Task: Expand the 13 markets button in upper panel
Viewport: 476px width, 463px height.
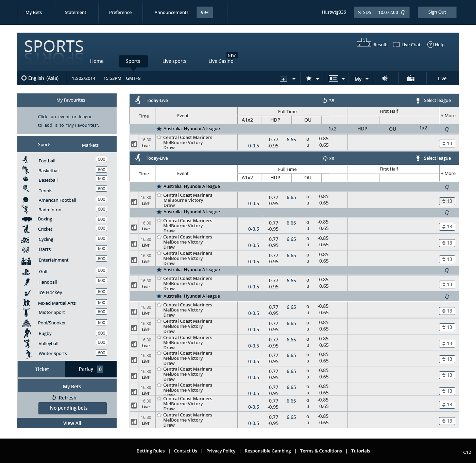Action: click(x=447, y=143)
